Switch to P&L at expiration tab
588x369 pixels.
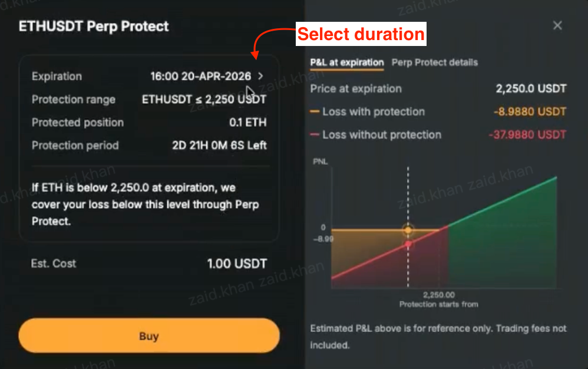346,62
